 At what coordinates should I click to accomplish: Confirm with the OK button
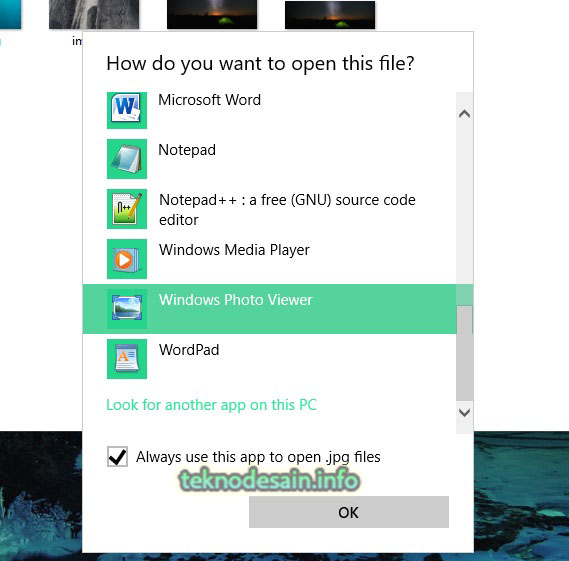tap(349, 512)
